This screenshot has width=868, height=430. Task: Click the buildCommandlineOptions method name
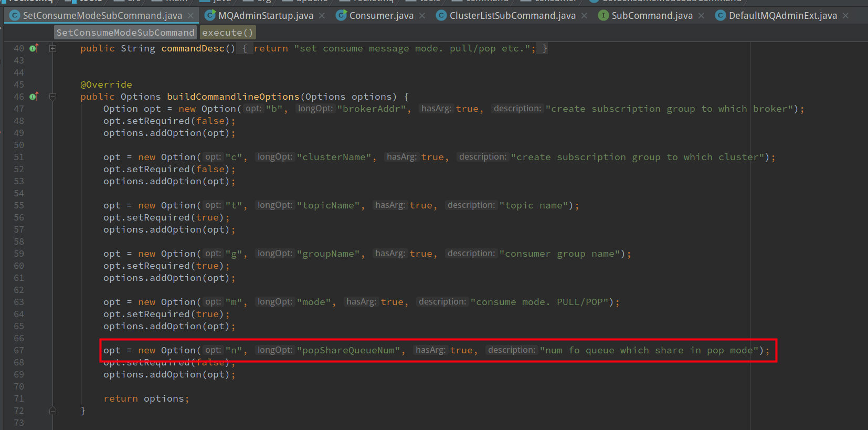[x=233, y=97]
